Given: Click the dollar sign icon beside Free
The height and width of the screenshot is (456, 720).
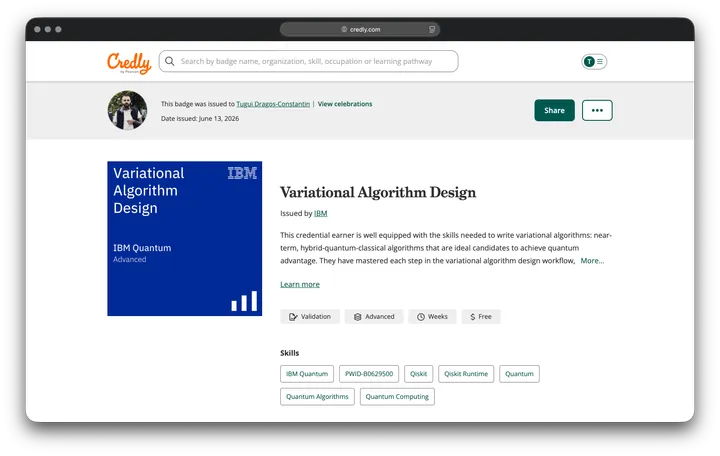Looking at the screenshot, I should (472, 317).
